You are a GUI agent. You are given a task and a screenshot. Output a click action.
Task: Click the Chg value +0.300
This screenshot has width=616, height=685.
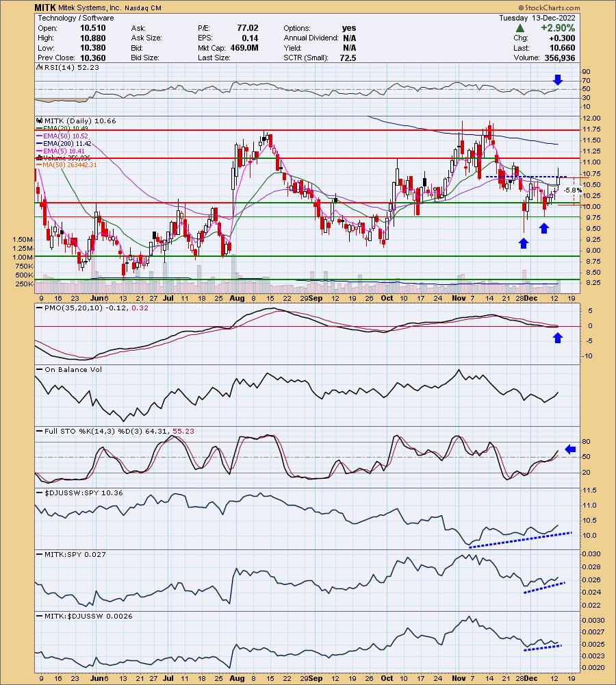pyautogui.click(x=562, y=38)
